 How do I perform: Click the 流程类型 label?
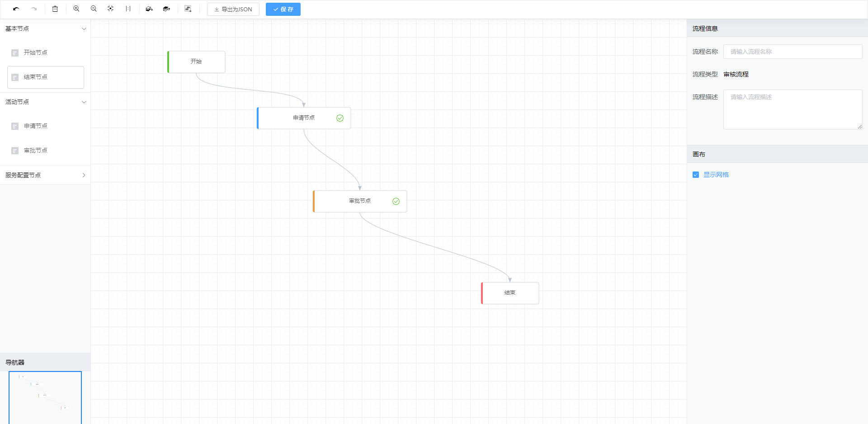(705, 74)
